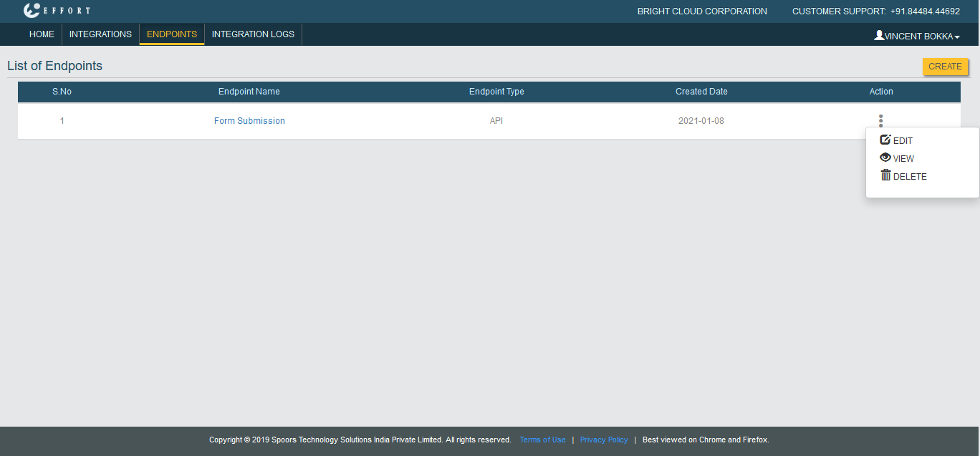Image resolution: width=980 pixels, height=456 pixels.
Task: Click the Endpoint Type column header
Action: [x=496, y=92]
